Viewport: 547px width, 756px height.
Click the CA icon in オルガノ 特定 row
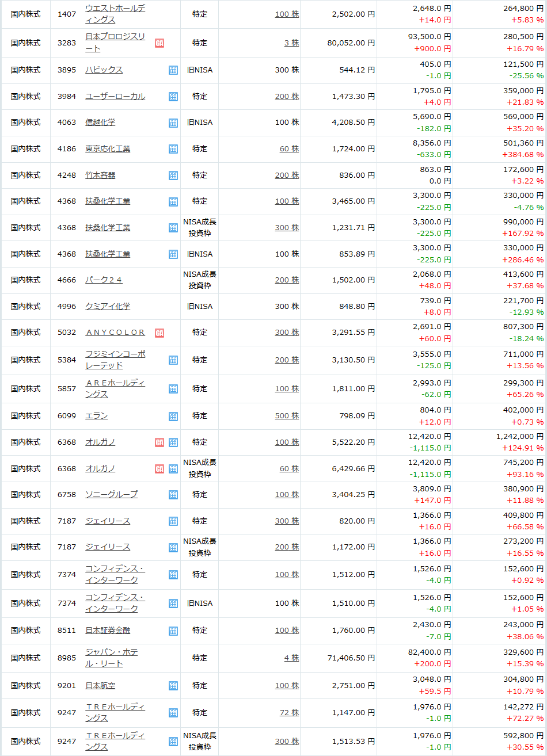159,442
